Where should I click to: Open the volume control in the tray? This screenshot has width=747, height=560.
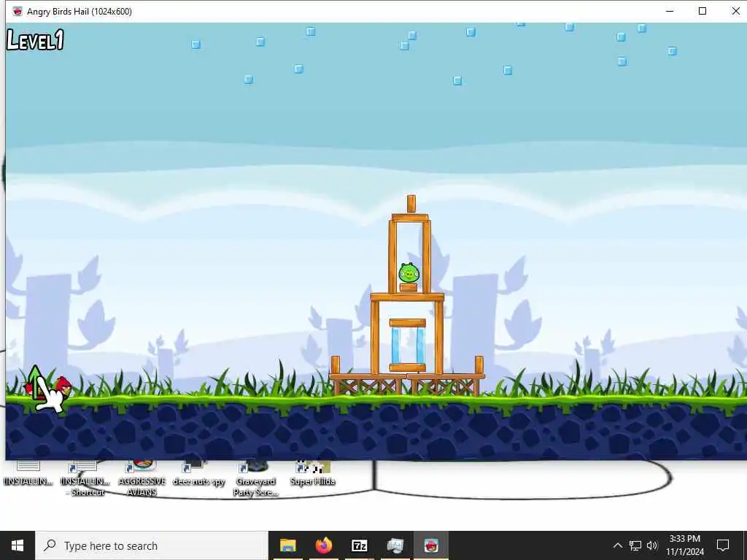coord(652,545)
